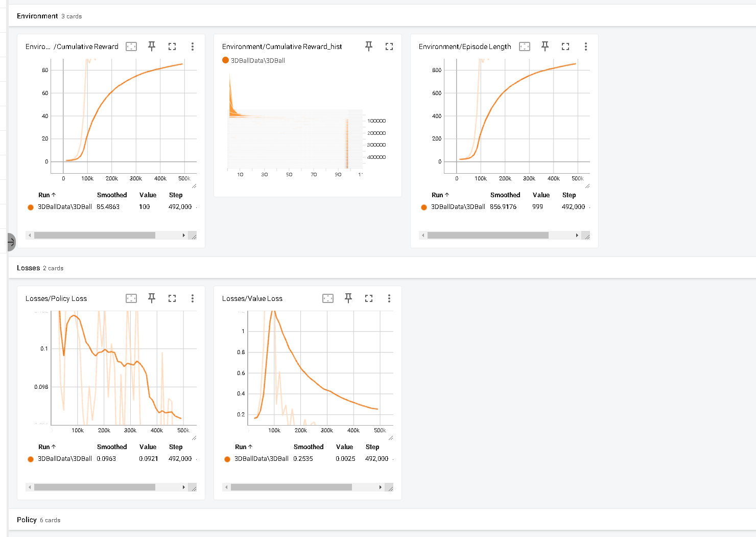Sort by Run in Value Loss table
The width and height of the screenshot is (756, 537).
point(244,447)
